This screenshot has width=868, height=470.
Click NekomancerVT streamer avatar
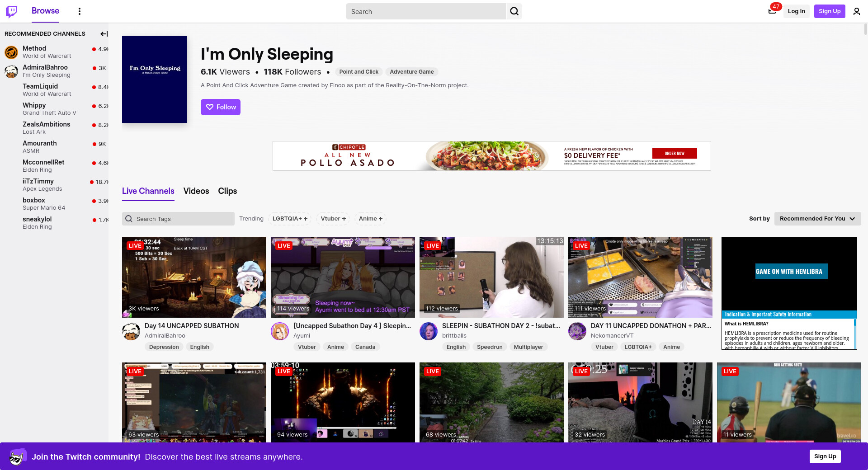[x=577, y=331]
